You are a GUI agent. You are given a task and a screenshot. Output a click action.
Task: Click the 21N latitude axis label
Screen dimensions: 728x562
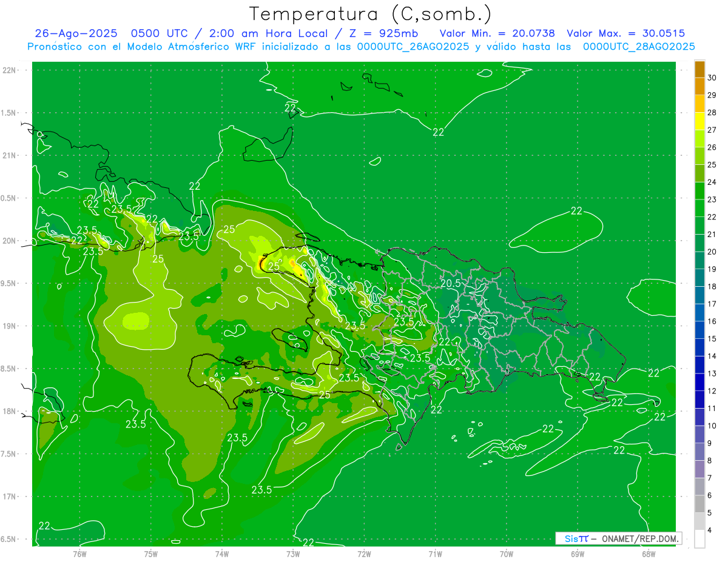click(x=9, y=155)
